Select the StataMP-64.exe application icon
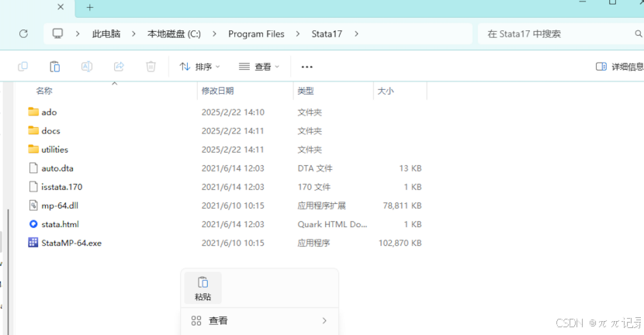 (x=33, y=243)
